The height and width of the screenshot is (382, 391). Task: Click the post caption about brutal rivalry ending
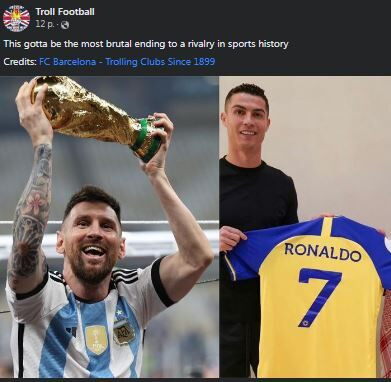146,44
